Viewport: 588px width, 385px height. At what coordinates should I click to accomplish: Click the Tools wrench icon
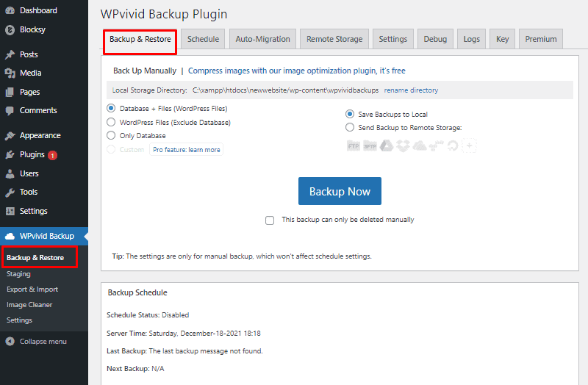10,192
